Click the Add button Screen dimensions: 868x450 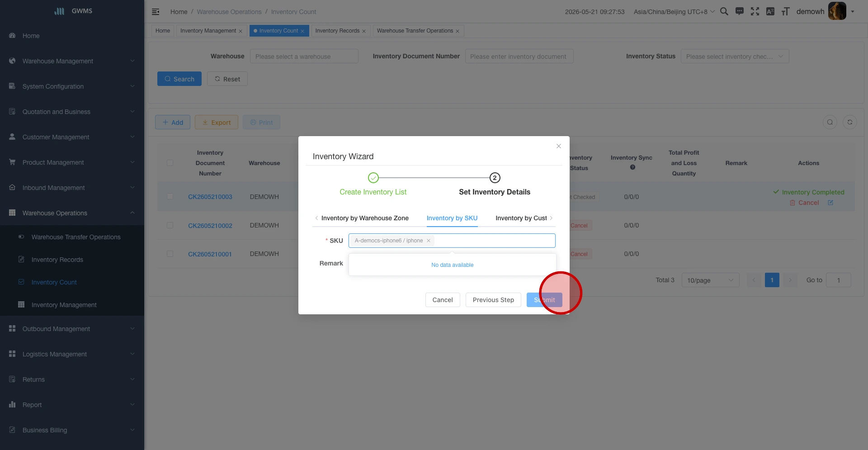(x=173, y=122)
